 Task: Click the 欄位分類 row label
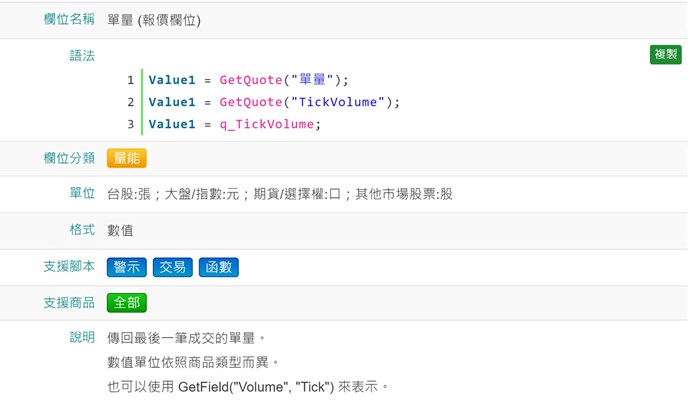click(69, 157)
